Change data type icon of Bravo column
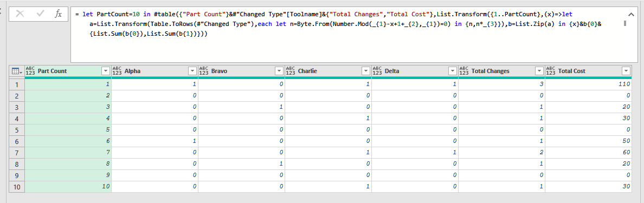The image size is (644, 203). point(204,71)
